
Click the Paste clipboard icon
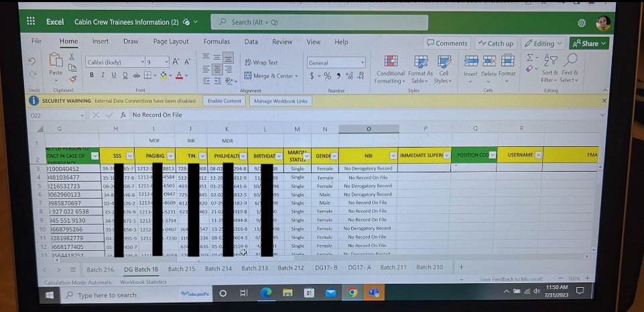(56, 60)
